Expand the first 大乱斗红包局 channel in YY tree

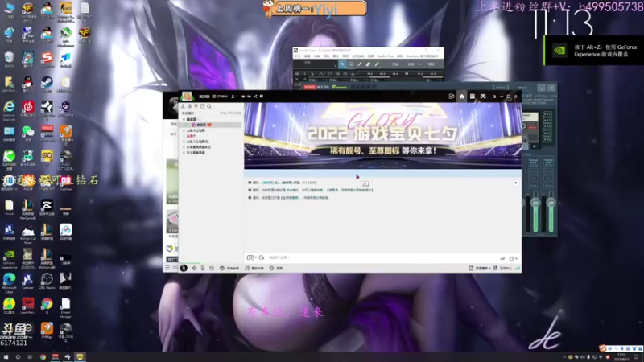point(184,130)
